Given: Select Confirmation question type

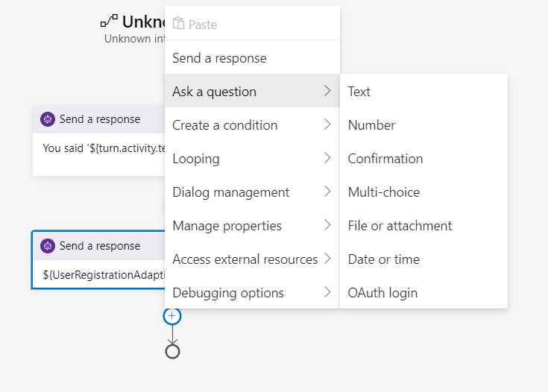Looking at the screenshot, I should [x=423, y=159].
